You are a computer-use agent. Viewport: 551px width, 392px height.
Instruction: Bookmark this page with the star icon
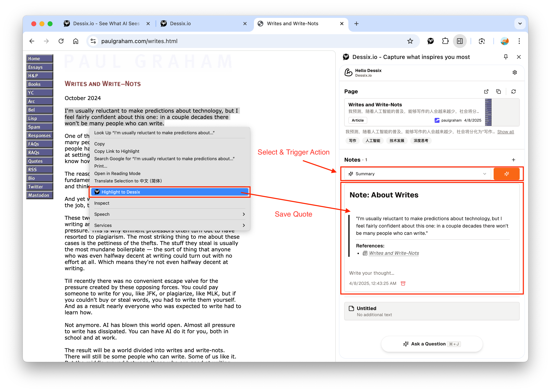410,41
